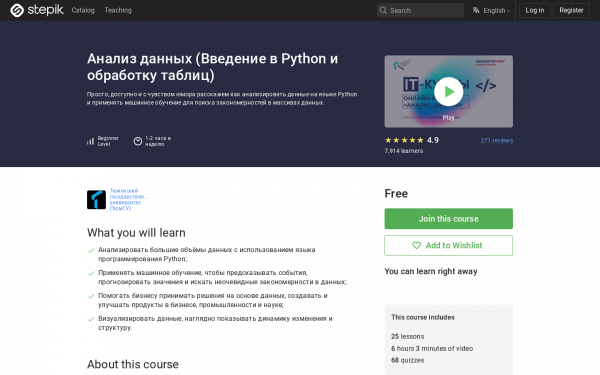Open the Tyumen State University author link
Viewport: 600px width, 375px height.
[x=128, y=199]
